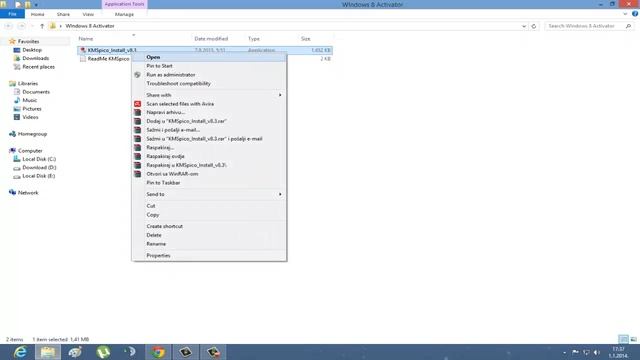Select Documents under Libraries
Screen dimensions: 640x360
(x=36, y=92)
